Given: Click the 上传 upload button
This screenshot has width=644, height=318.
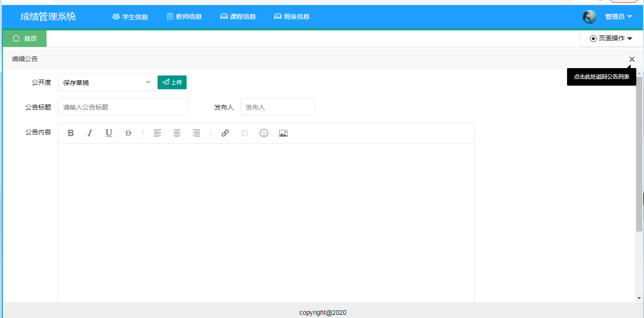Looking at the screenshot, I should pos(172,82).
